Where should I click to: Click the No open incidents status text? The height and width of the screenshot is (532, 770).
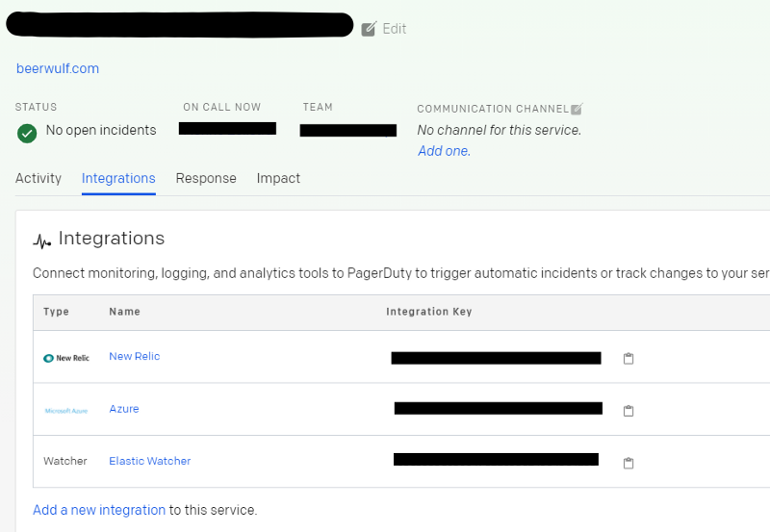tap(101, 130)
